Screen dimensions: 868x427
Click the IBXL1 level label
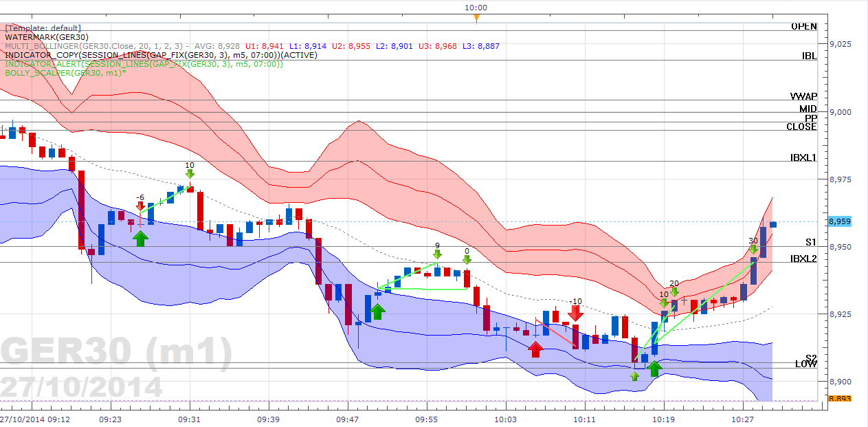803,157
